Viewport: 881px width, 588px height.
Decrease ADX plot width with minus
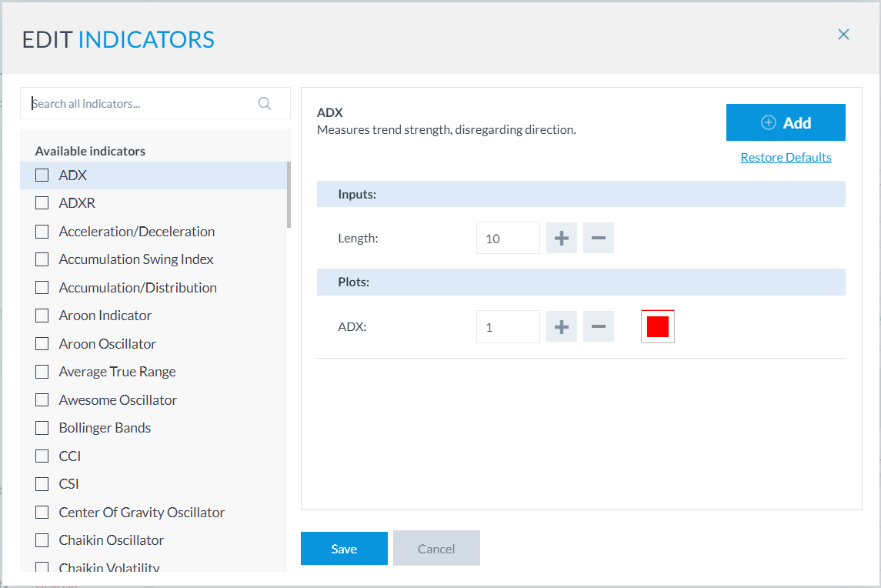pos(598,327)
